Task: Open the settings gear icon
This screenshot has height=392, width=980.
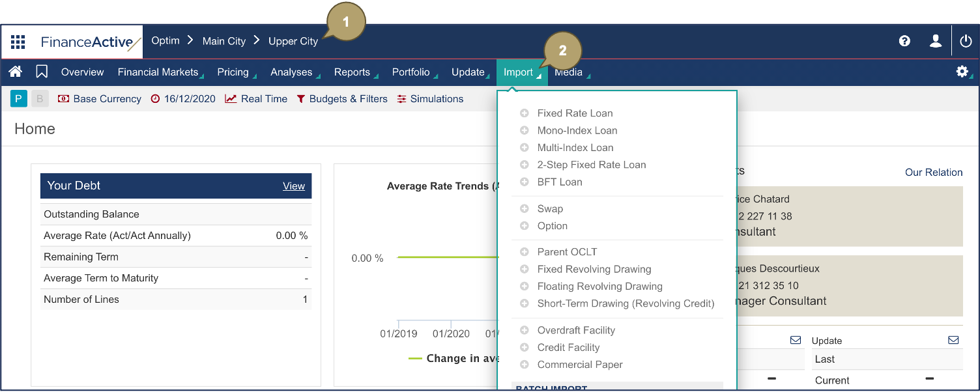Action: click(962, 72)
